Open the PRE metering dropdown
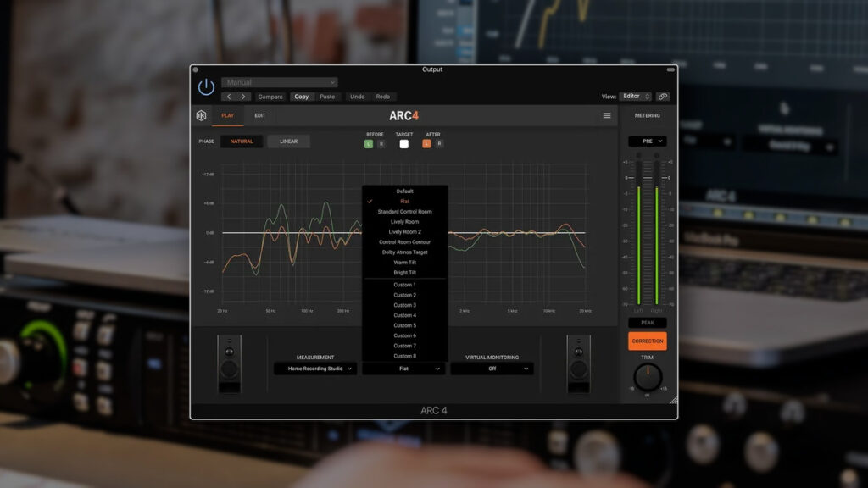The width and height of the screenshot is (868, 488). 647,141
